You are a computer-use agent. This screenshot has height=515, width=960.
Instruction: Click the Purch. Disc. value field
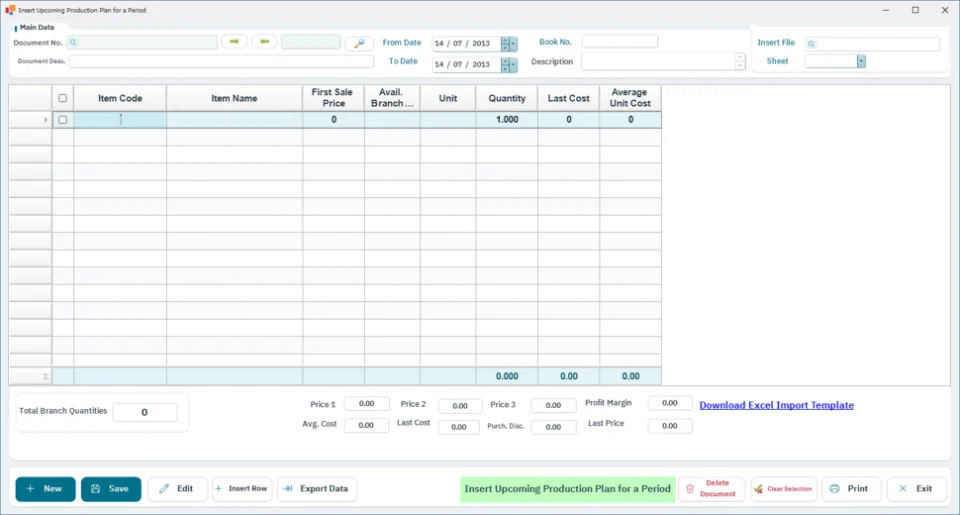click(553, 427)
